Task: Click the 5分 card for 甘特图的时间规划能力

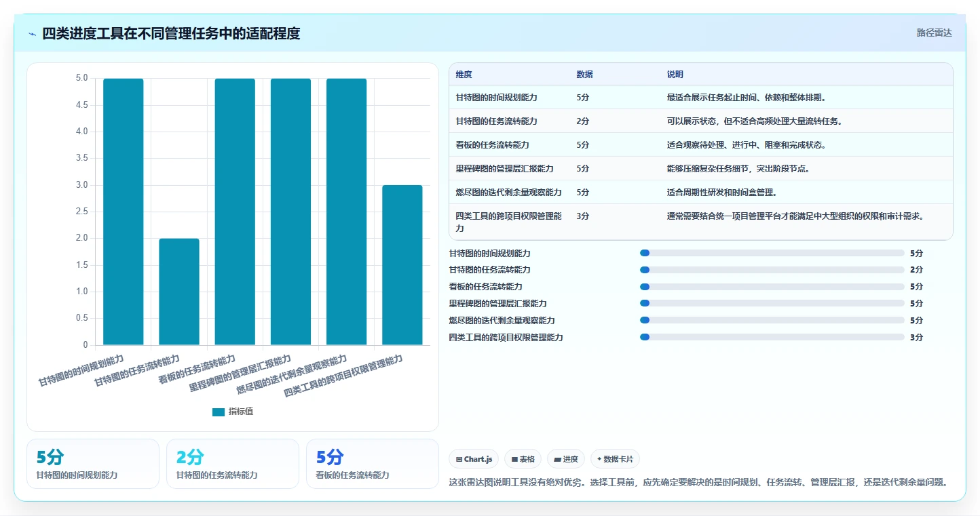Action: pyautogui.click(x=93, y=464)
